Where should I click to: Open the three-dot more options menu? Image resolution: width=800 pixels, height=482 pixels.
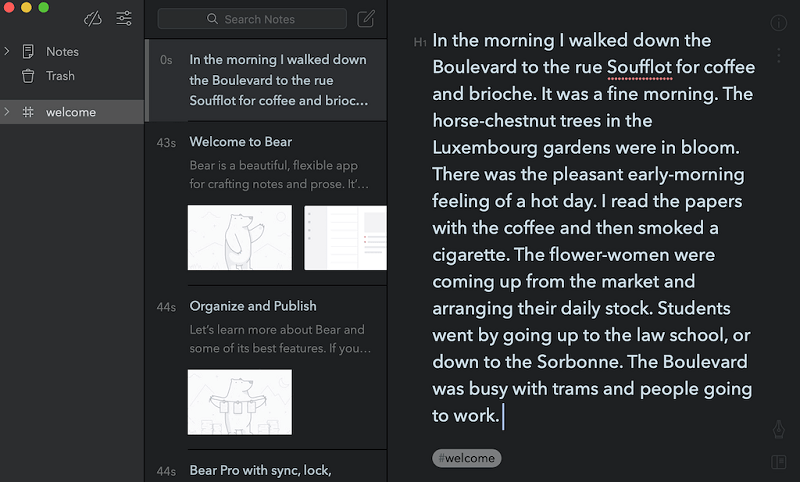click(x=778, y=55)
